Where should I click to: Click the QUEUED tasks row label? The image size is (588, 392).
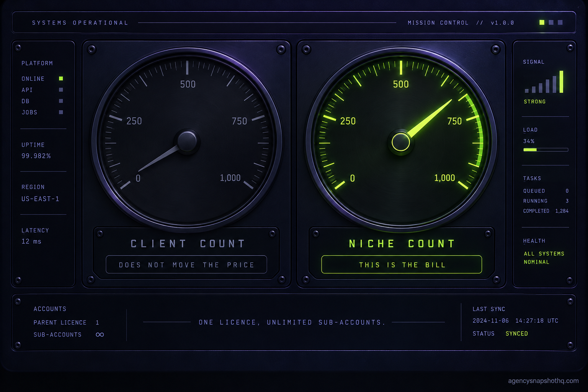[x=534, y=191]
